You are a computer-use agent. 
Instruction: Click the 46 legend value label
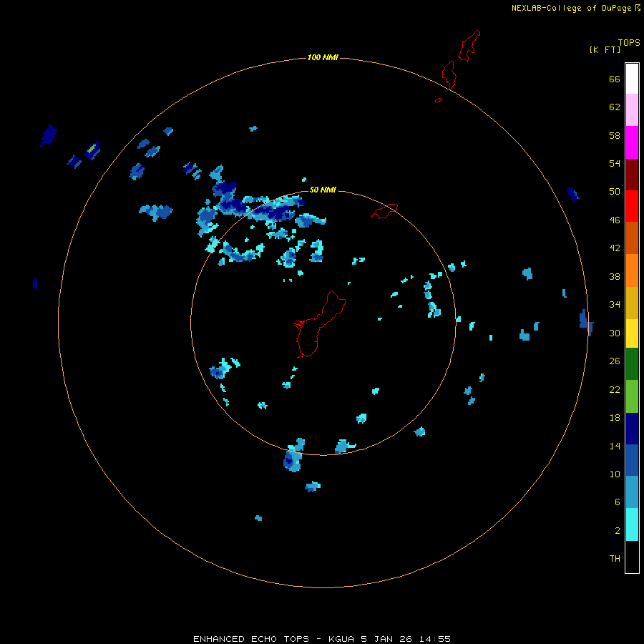coord(615,220)
